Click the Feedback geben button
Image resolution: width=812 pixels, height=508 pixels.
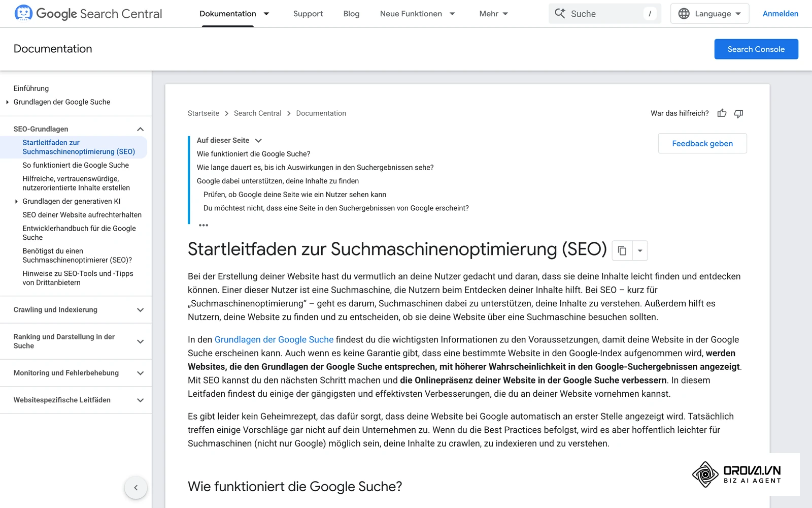pyautogui.click(x=702, y=144)
